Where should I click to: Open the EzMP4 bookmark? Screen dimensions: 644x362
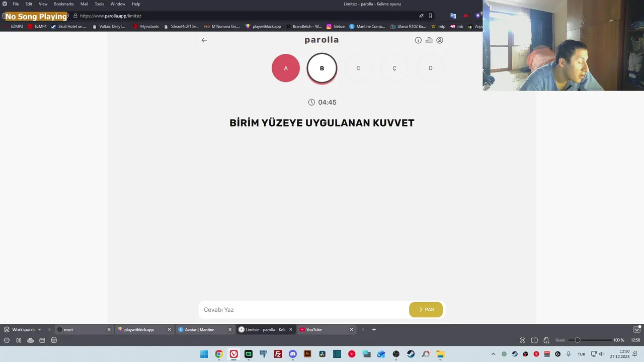pos(37,27)
